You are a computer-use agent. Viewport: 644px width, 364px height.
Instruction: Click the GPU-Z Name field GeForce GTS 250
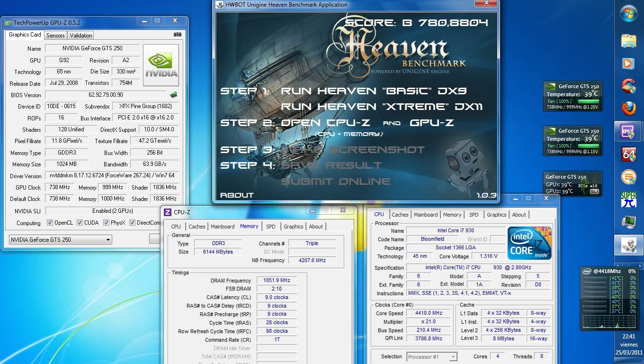click(92, 48)
